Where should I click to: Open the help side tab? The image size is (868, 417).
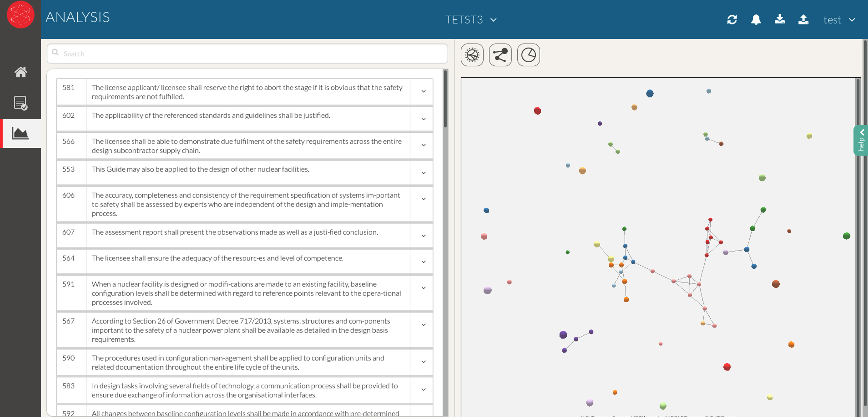point(861,140)
